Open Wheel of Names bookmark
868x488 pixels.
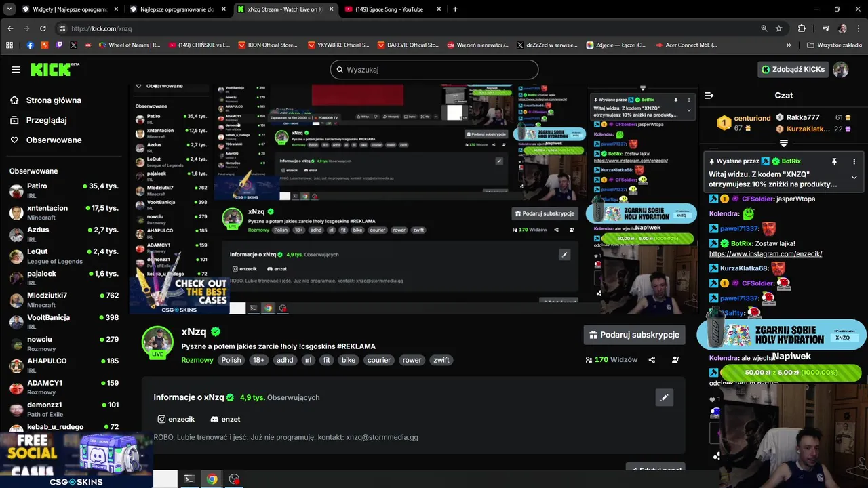130,45
